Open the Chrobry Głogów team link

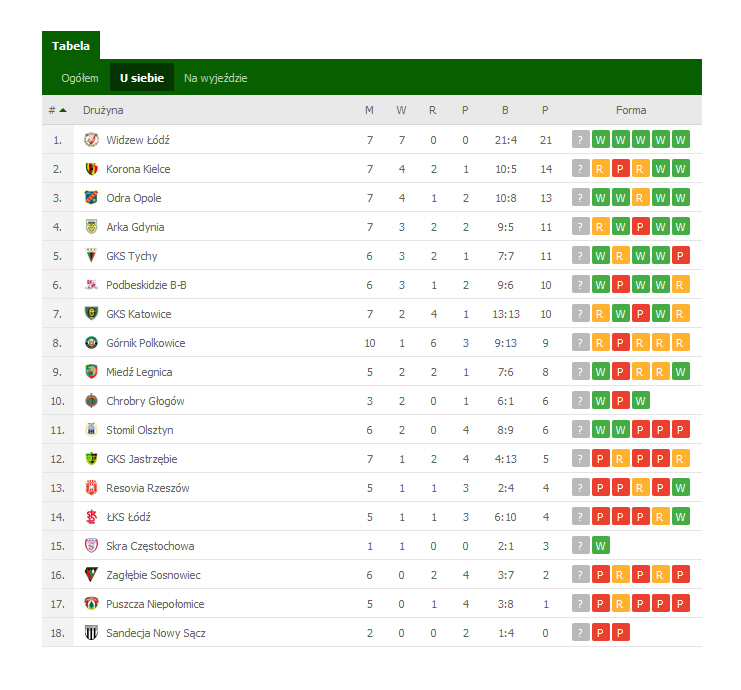click(145, 401)
